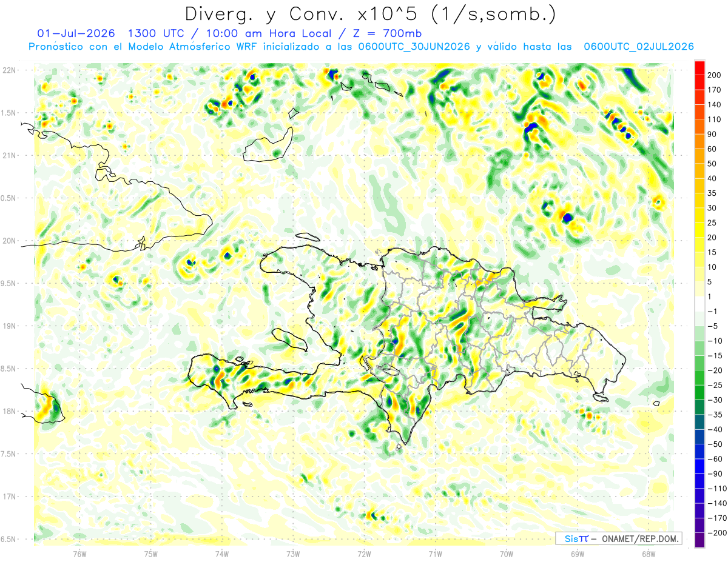Screen dimensions: 728x562
Task: Pick the purple swatch below the -200 label
Action: (700, 540)
